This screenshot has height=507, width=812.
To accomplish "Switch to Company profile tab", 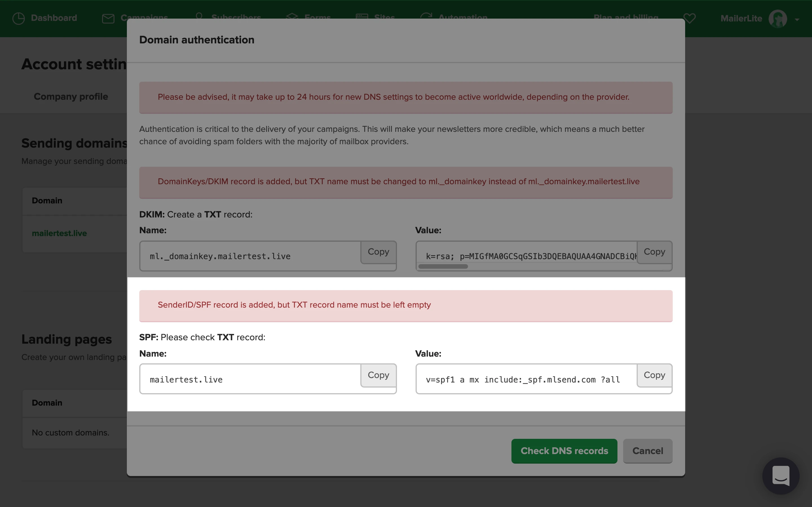I will click(71, 97).
